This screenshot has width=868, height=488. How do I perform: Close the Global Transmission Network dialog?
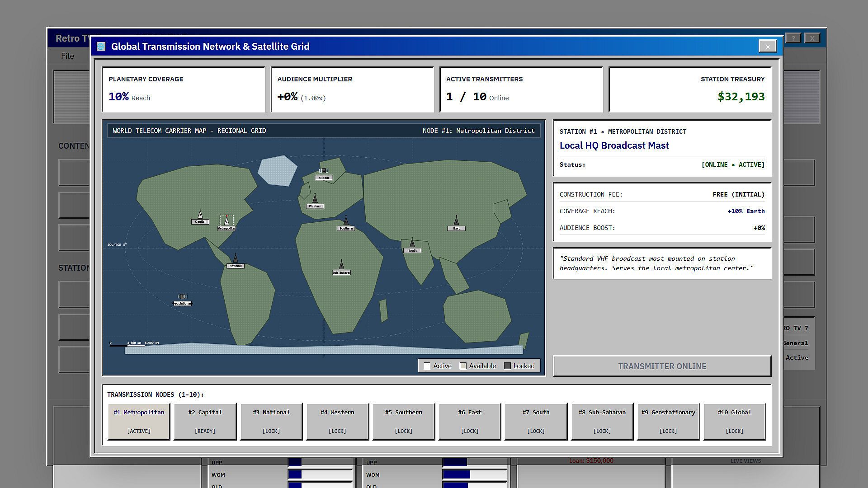click(768, 46)
